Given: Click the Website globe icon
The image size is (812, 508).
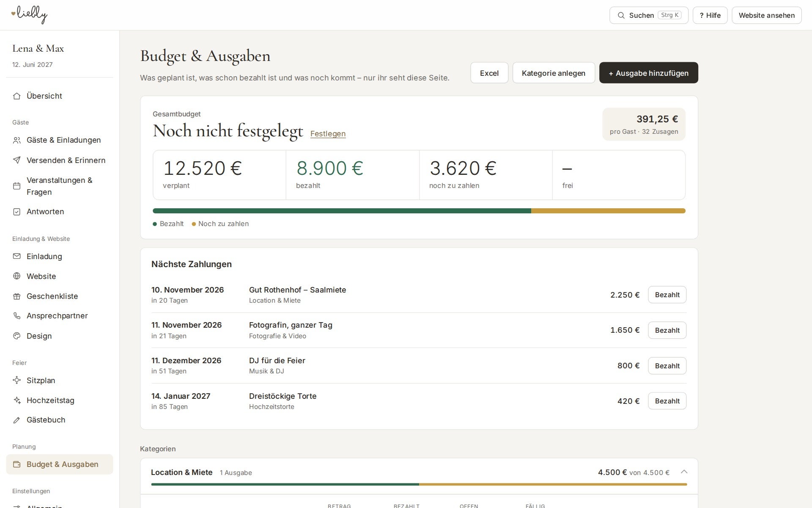Looking at the screenshot, I should (x=17, y=276).
